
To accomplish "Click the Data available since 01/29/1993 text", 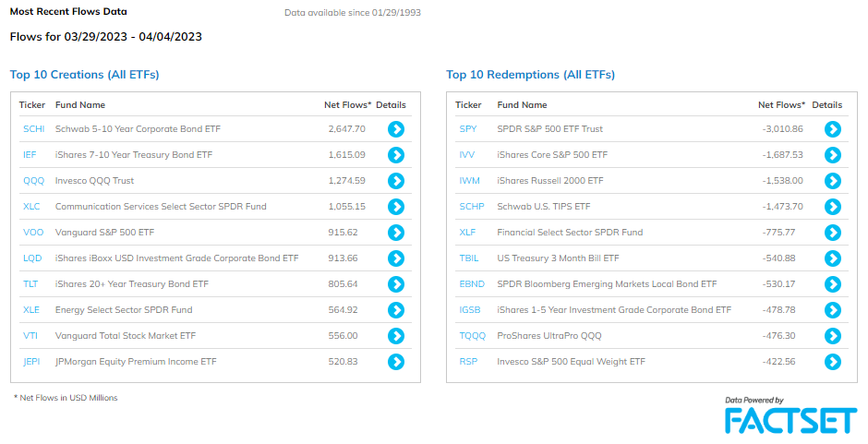I will point(353,12).
